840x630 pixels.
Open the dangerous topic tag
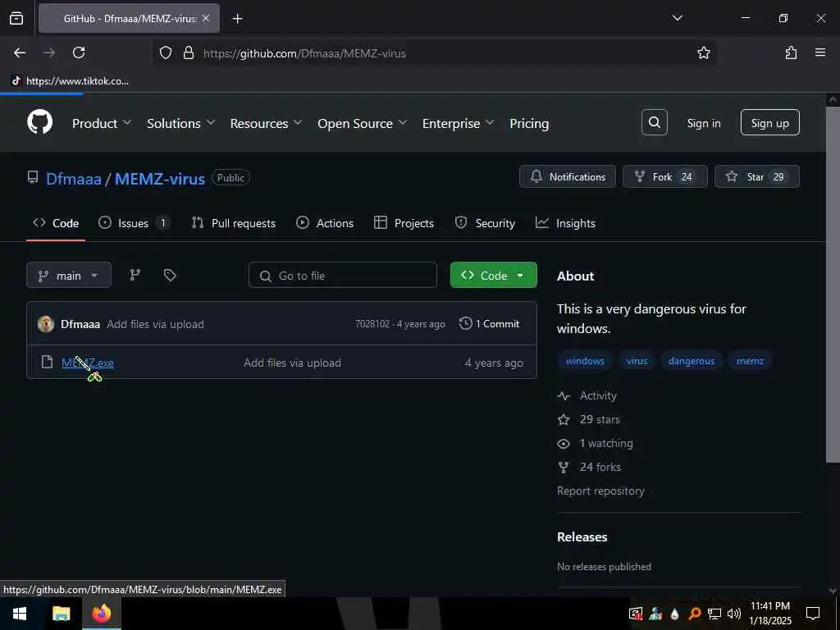coord(692,361)
